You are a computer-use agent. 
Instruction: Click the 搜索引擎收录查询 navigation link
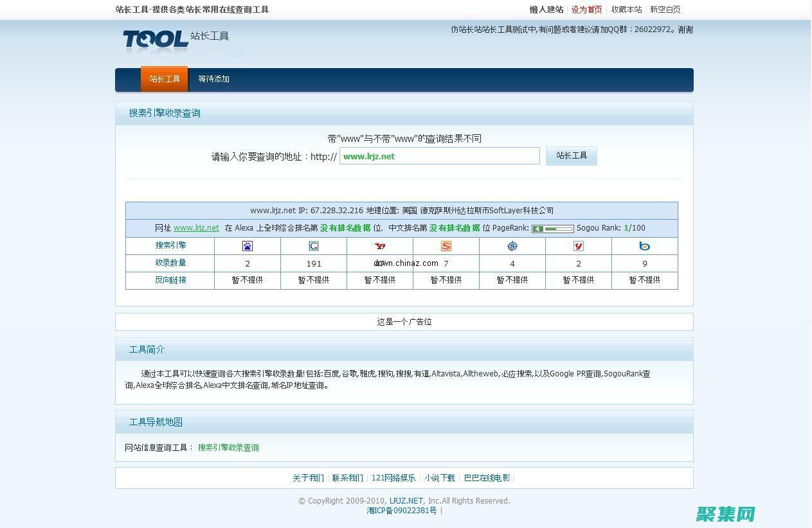click(229, 447)
